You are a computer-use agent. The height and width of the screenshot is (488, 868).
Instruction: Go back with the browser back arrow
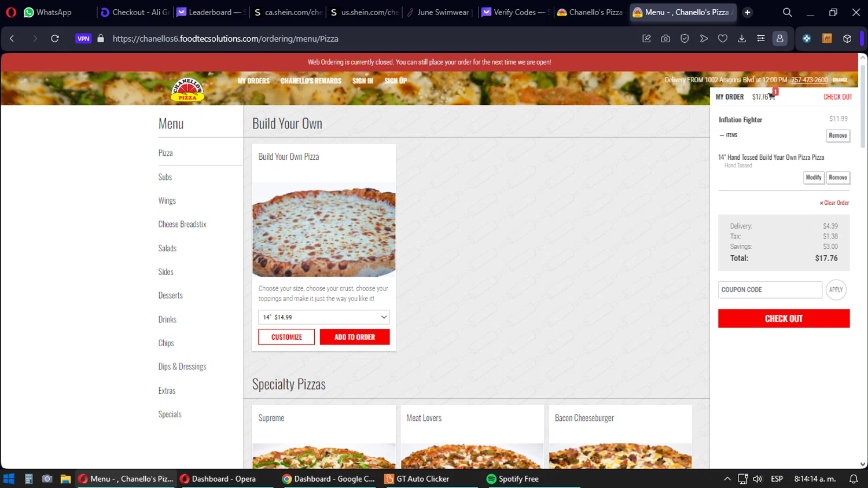(x=12, y=38)
